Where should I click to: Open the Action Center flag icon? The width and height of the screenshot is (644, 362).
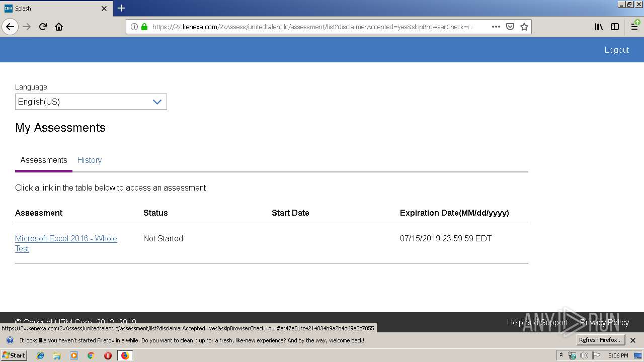(596, 355)
